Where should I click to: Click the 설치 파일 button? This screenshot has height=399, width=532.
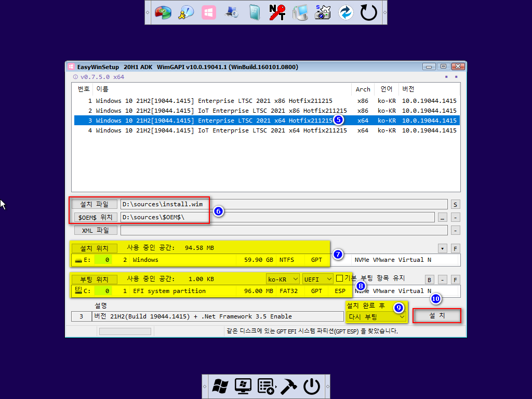tap(95, 204)
